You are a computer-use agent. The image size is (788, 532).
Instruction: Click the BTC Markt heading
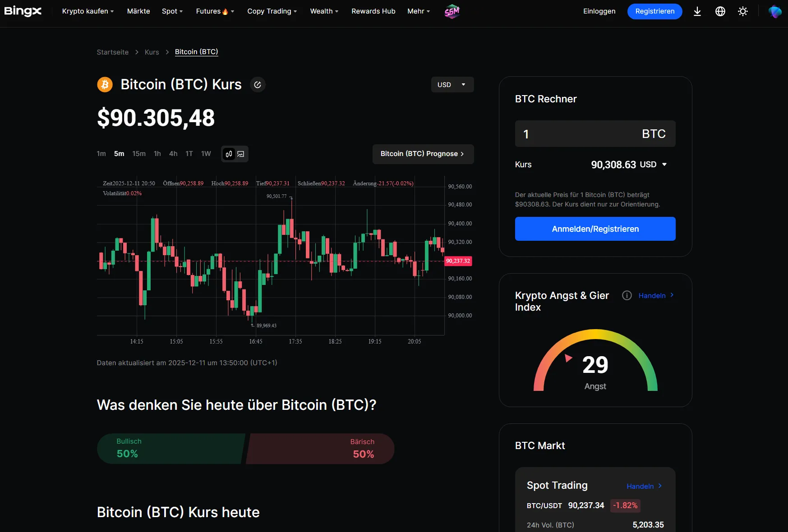click(x=540, y=446)
